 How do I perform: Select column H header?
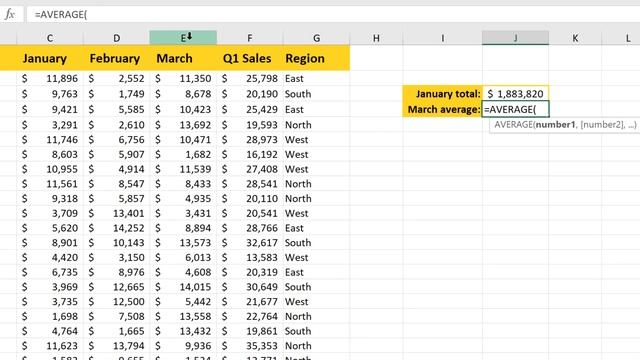(376, 38)
